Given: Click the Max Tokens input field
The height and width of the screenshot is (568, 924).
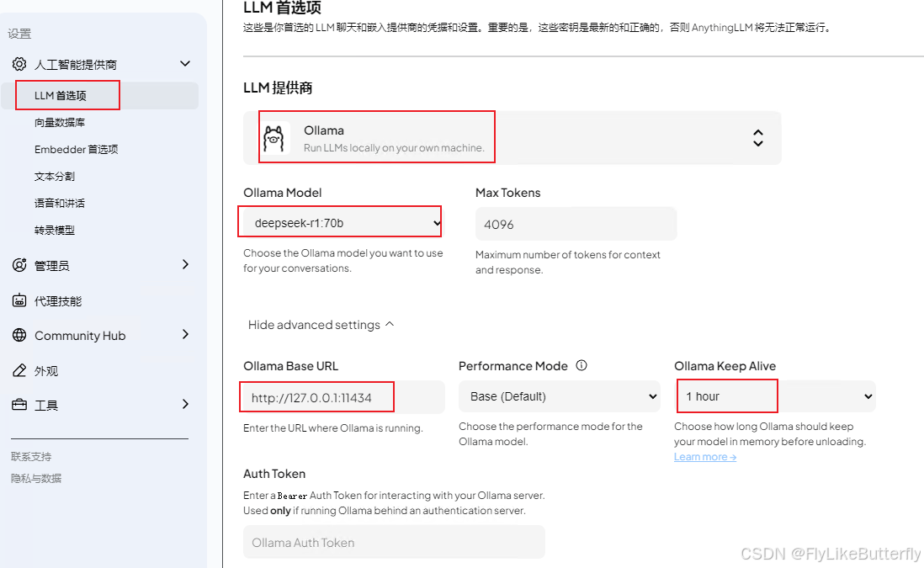Looking at the screenshot, I should point(576,224).
